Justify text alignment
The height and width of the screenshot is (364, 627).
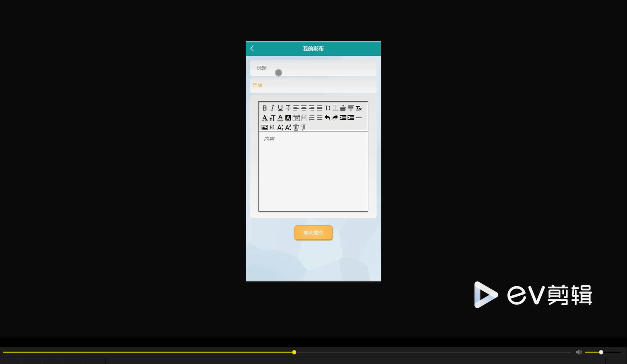(x=320, y=108)
